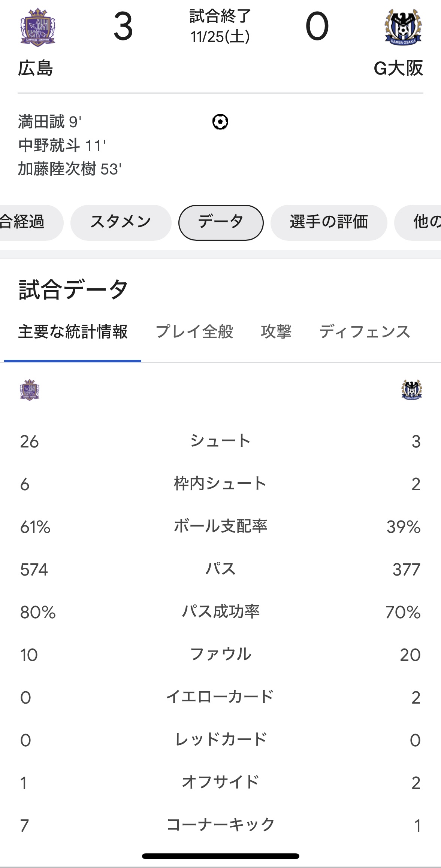The image size is (441, 868).
Task: Open the スタメン lineup tab
Action: point(121,222)
